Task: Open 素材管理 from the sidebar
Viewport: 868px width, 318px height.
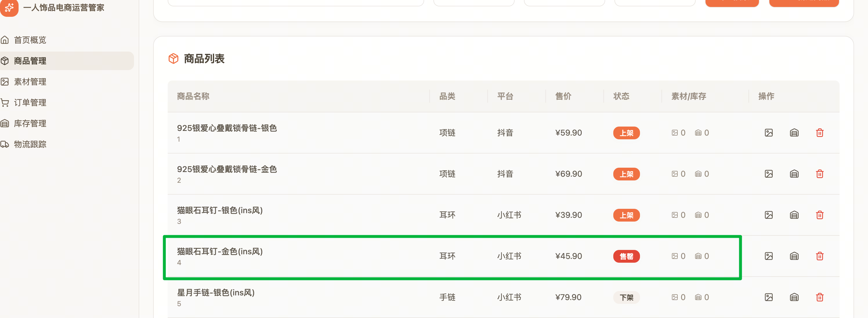Action: (x=30, y=82)
